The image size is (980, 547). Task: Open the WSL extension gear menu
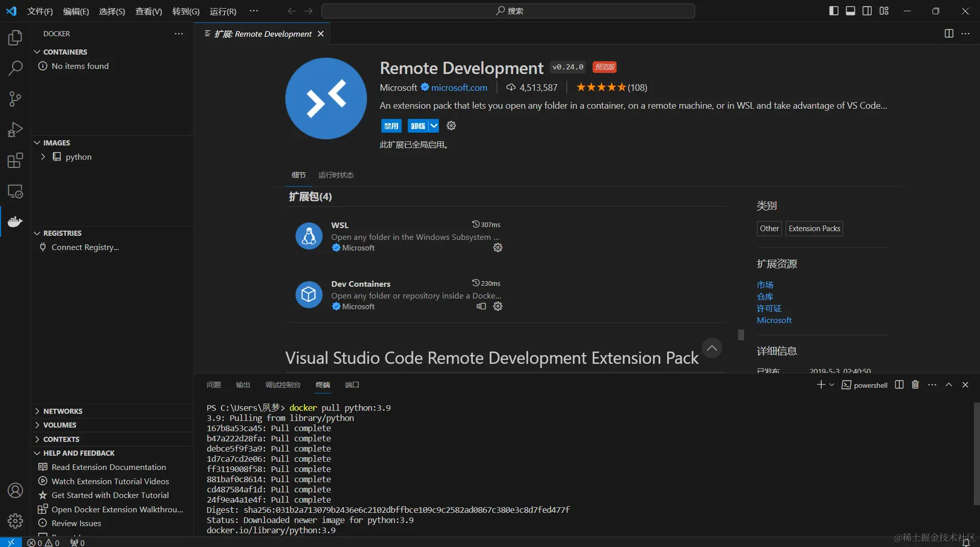click(x=498, y=247)
